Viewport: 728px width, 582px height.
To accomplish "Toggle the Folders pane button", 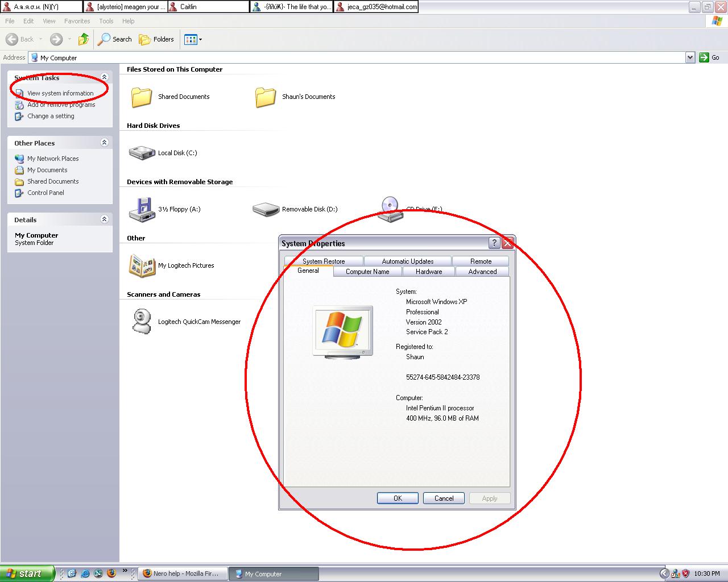I will (157, 39).
